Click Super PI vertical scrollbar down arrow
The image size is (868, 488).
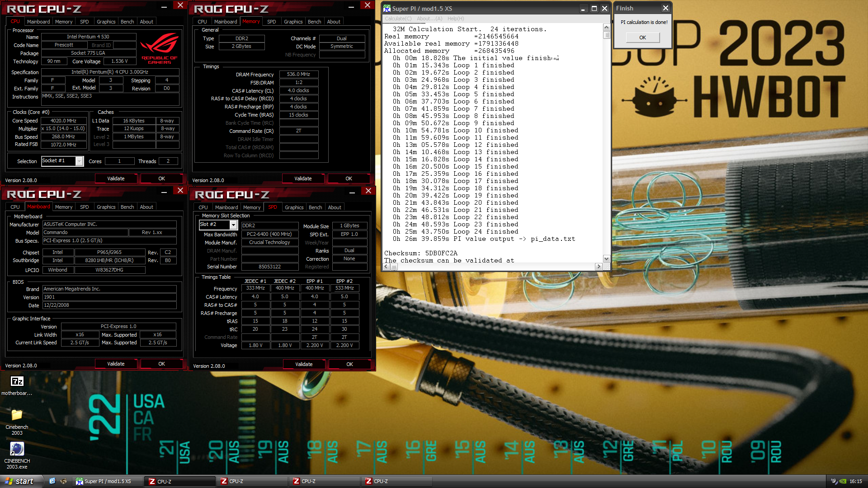coord(607,259)
